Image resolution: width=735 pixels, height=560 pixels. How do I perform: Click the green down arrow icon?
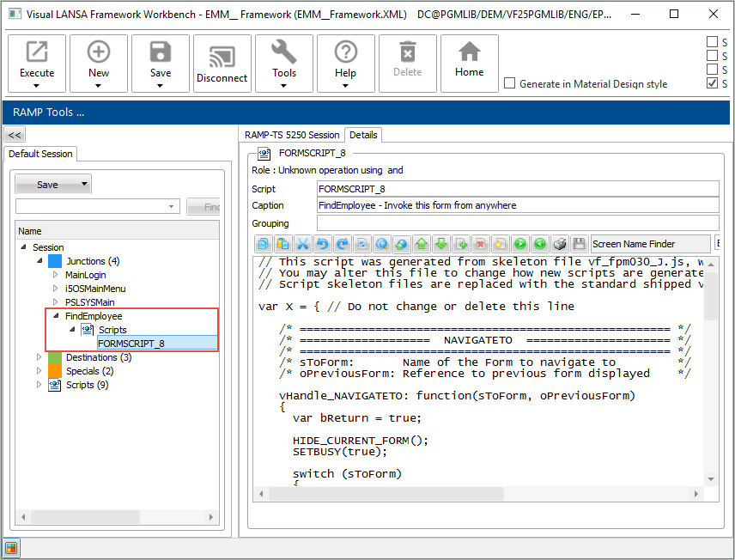pyautogui.click(x=440, y=244)
